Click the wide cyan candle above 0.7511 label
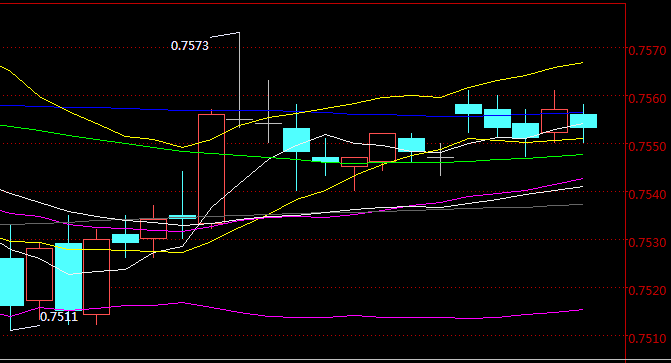The image size is (671, 363). pyautogui.click(x=68, y=277)
